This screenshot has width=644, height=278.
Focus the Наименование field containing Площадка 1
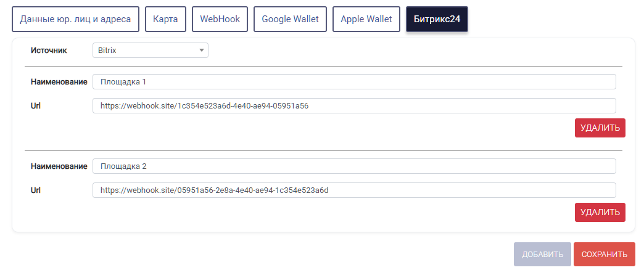click(354, 82)
